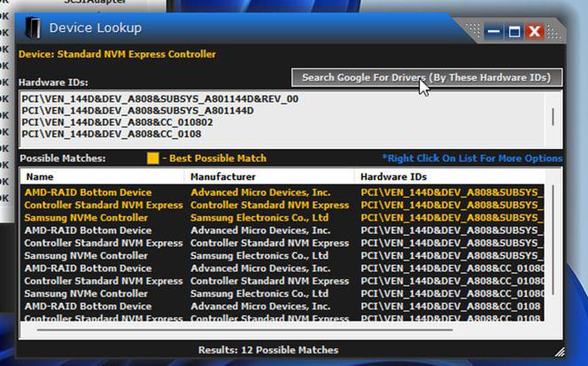The width and height of the screenshot is (588, 366).
Task: Select hardware ID ending CC_010802
Action: (x=117, y=122)
